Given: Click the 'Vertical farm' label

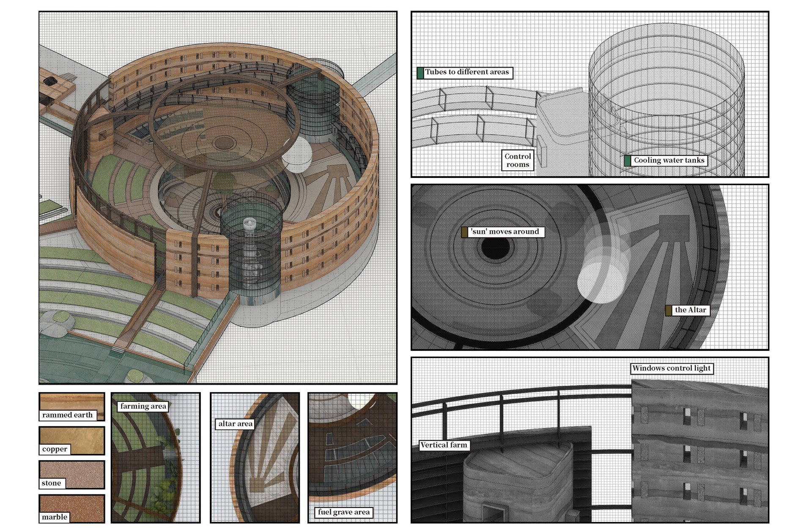Looking at the screenshot, I should (444, 445).
